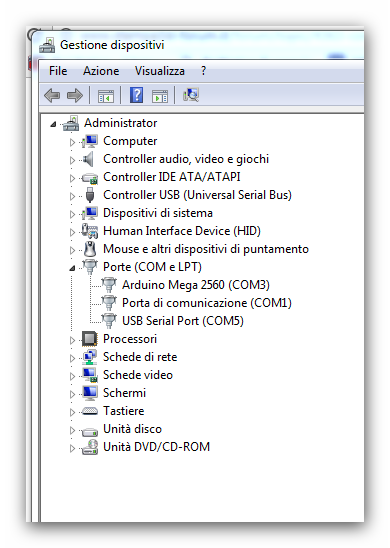This screenshot has width=390, height=548.
Task: Click the Forward arrow toolbar icon
Action: [74, 95]
